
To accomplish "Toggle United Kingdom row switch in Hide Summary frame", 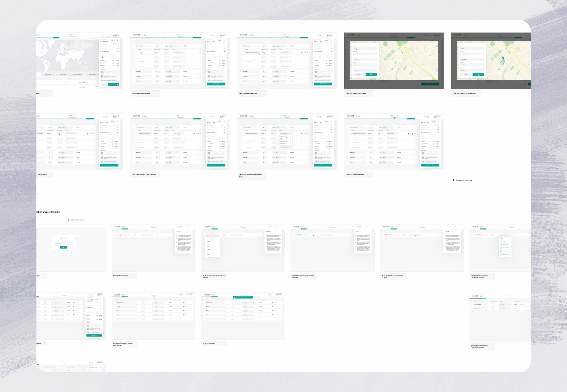I will [184, 303].
